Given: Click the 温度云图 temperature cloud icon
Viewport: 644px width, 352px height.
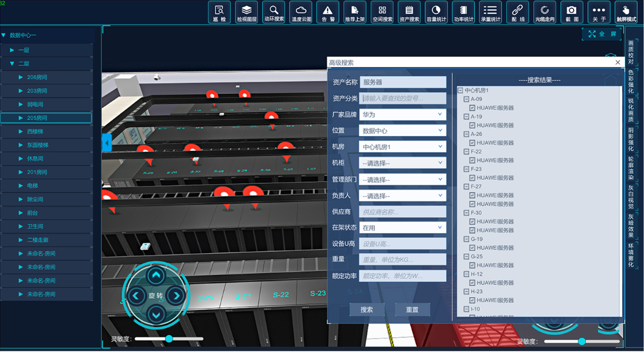Looking at the screenshot, I should click(x=301, y=12).
